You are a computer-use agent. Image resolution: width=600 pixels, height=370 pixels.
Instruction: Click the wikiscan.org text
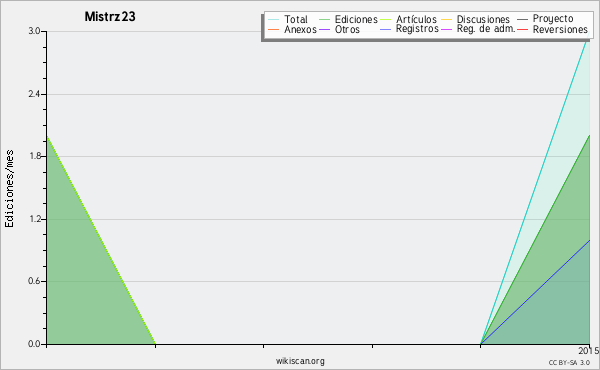[x=300, y=361]
